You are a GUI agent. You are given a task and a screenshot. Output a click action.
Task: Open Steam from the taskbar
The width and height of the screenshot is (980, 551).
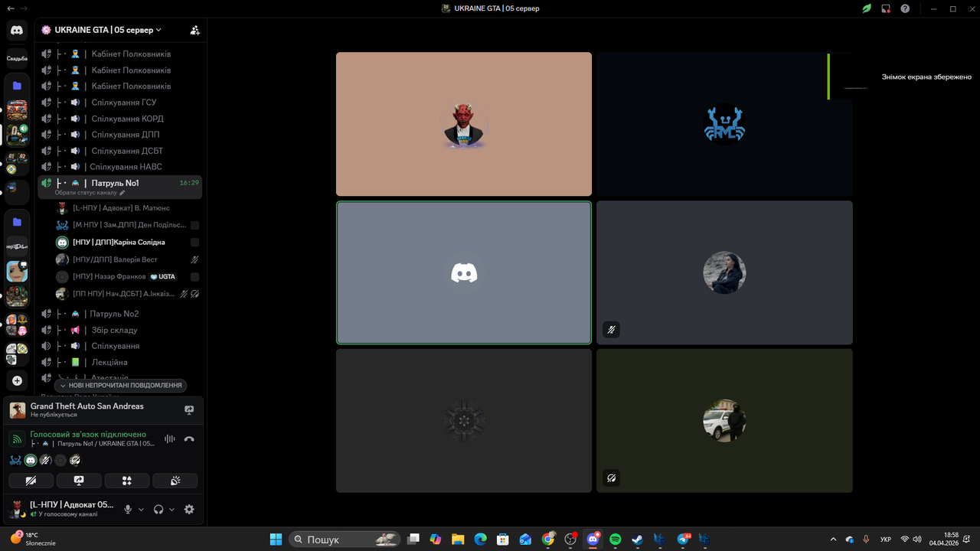tap(637, 540)
